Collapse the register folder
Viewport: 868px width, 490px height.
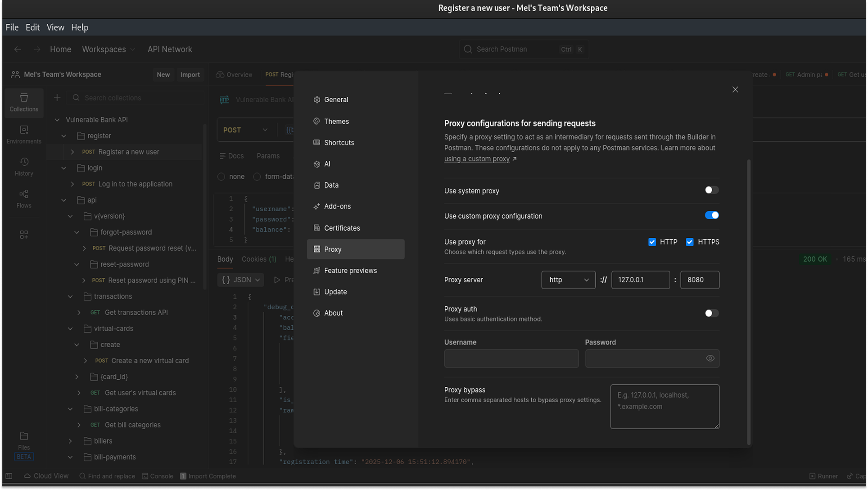[63, 136]
